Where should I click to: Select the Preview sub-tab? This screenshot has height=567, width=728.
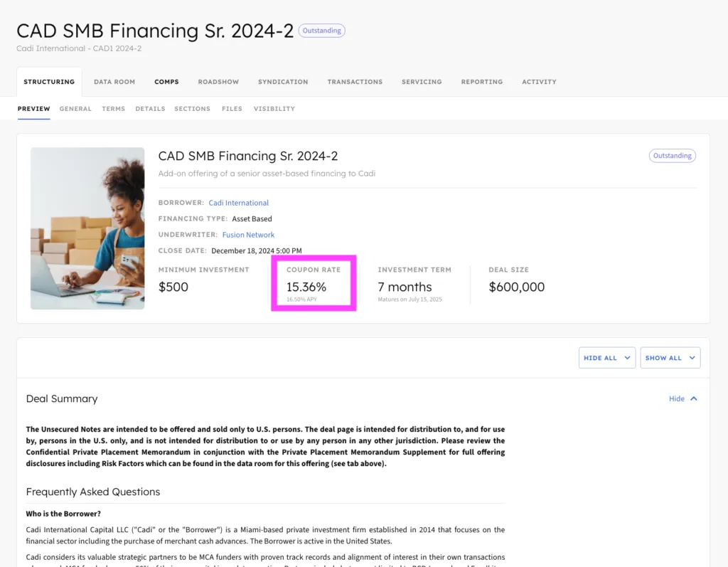[x=34, y=109]
